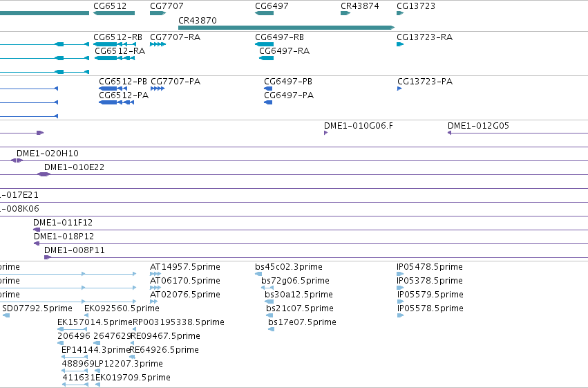Select the CG6497 gene label
The height and width of the screenshot is (388, 588).
click(x=272, y=6)
